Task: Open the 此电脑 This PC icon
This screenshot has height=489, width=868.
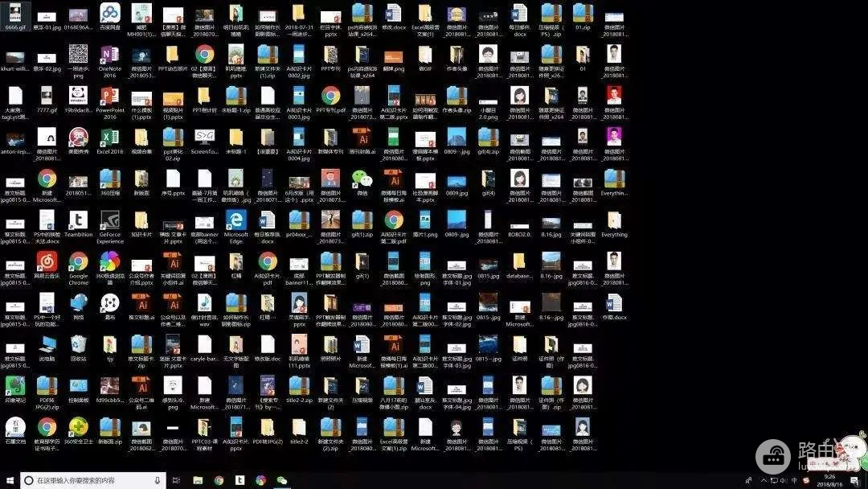Action: click(x=47, y=344)
